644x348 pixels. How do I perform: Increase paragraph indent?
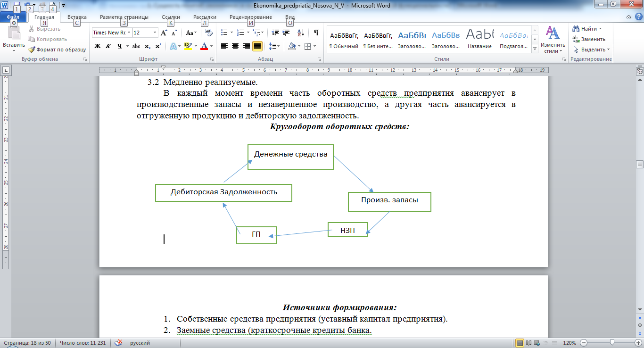[x=287, y=33]
